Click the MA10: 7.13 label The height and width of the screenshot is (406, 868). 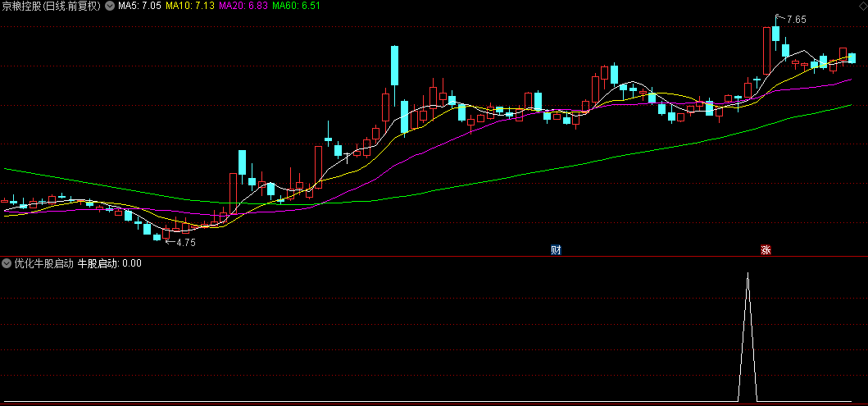[190, 6]
